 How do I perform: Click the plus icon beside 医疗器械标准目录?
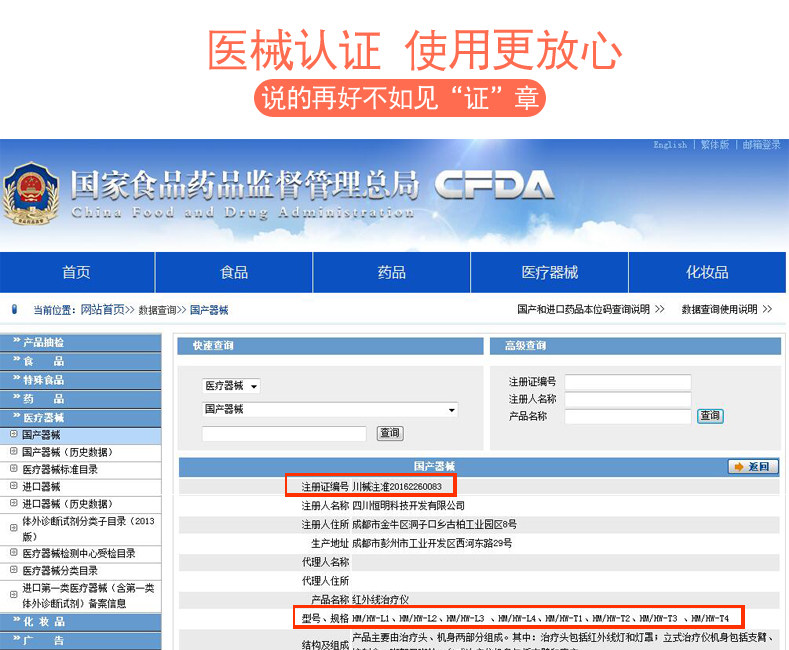[x=14, y=469]
